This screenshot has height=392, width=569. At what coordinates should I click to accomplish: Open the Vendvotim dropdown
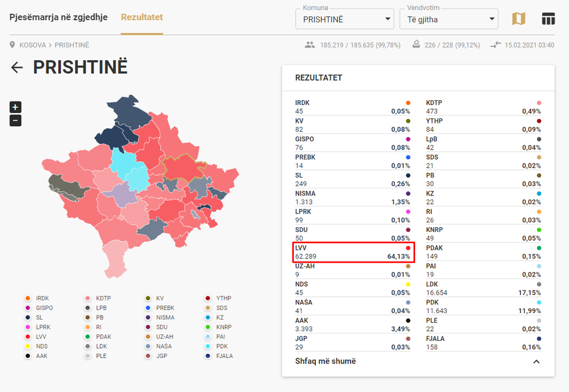(x=448, y=19)
